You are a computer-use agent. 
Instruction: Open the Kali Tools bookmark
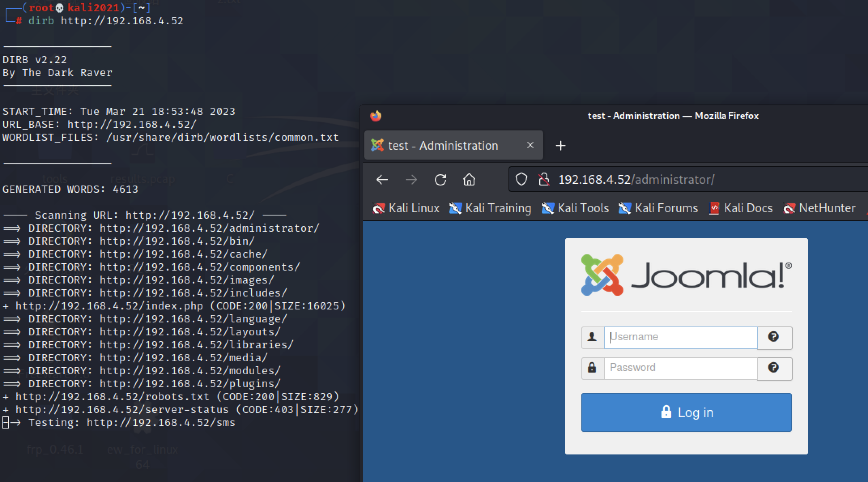tap(575, 208)
